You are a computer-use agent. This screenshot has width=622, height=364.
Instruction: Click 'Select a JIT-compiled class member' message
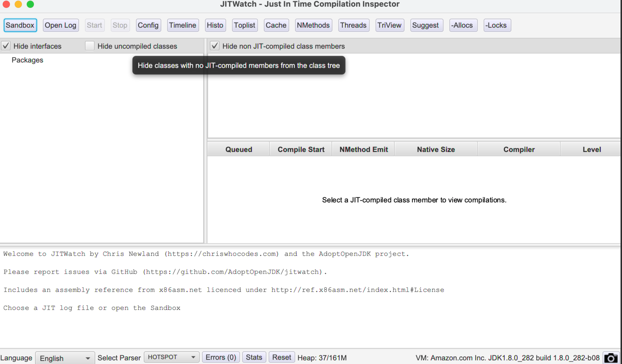(x=414, y=200)
